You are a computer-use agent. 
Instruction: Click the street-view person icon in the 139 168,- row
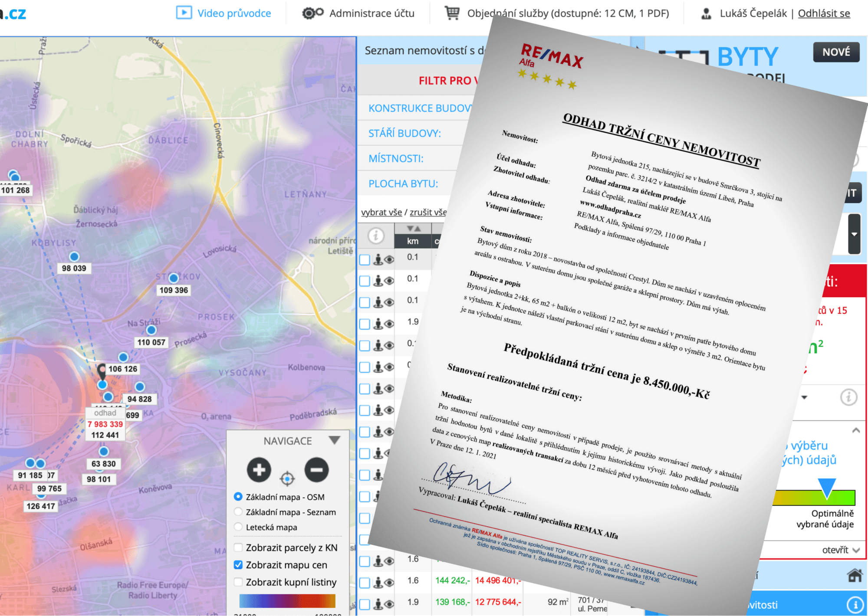pos(378,603)
